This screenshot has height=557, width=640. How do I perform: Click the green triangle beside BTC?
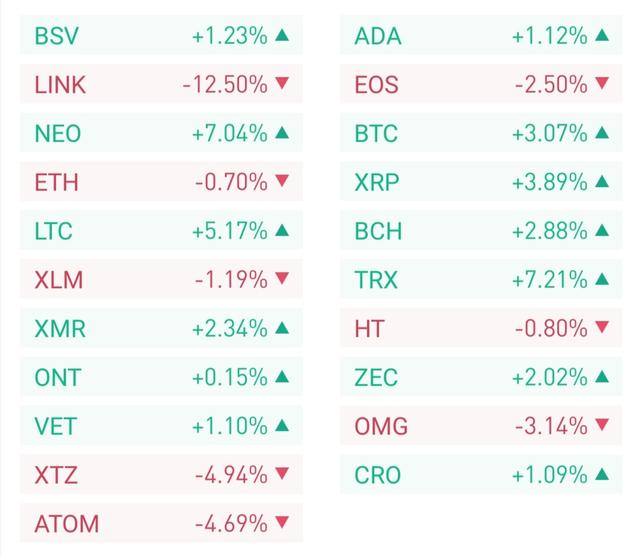click(602, 134)
